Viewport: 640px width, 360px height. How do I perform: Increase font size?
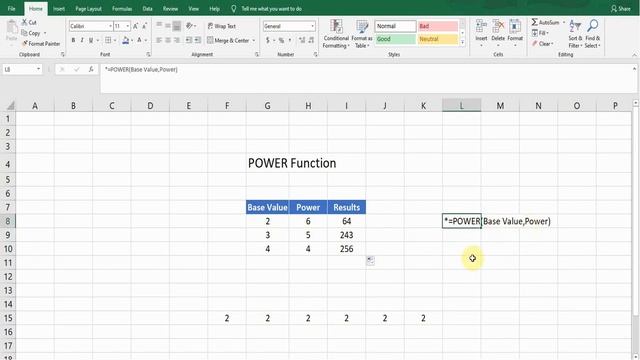pyautogui.click(x=136, y=26)
